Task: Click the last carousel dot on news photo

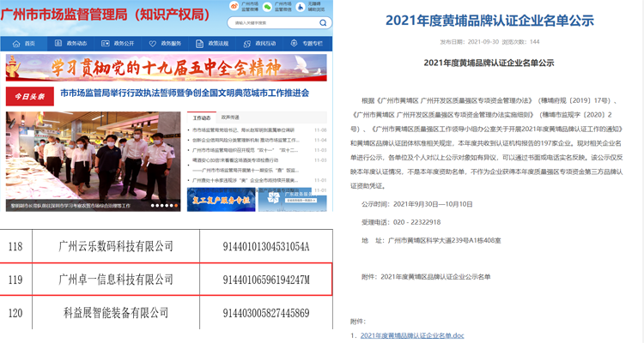Action: pos(178,206)
